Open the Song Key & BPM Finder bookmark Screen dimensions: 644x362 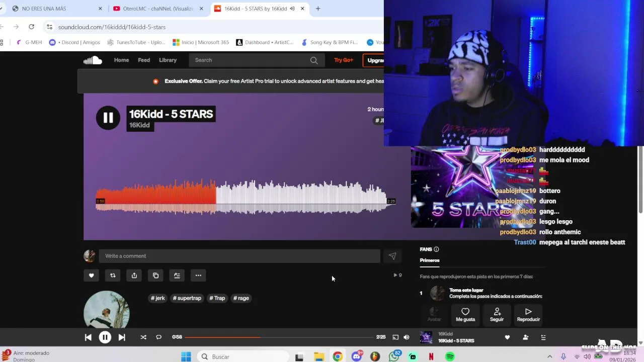click(x=330, y=42)
